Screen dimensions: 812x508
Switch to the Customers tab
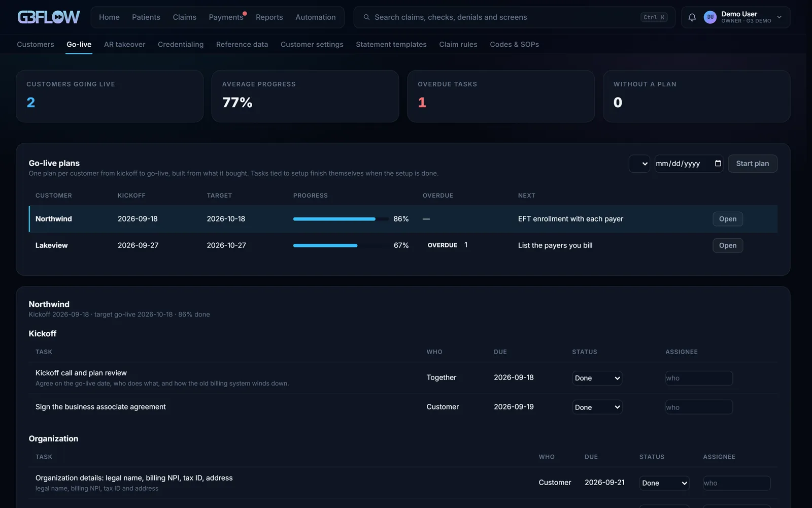[36, 44]
